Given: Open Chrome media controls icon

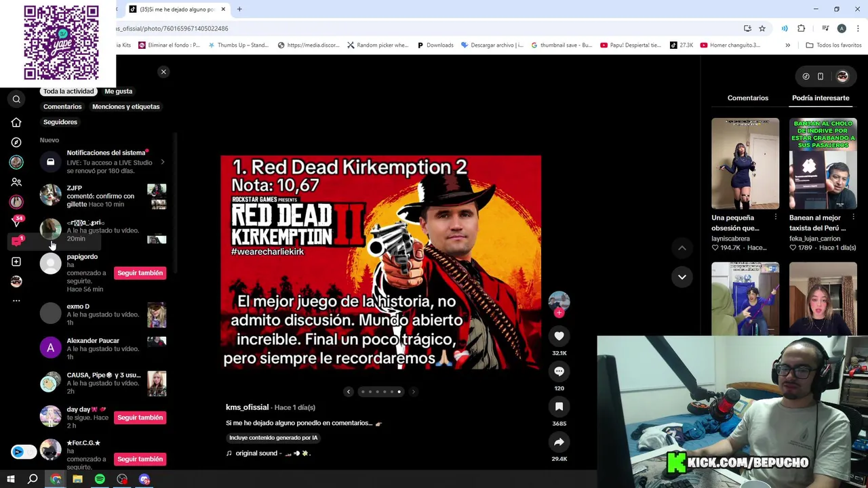Looking at the screenshot, I should [x=825, y=28].
